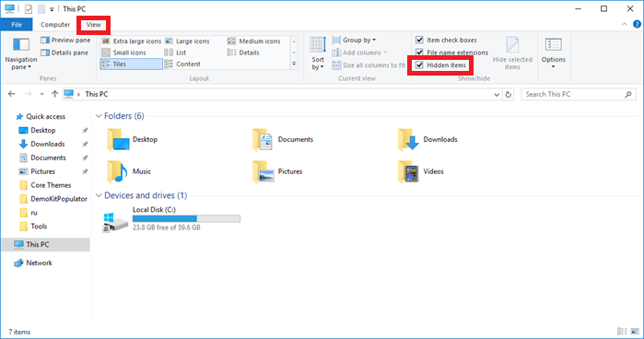Select Medium icons layout
This screenshot has width=644, height=339.
coord(253,41)
